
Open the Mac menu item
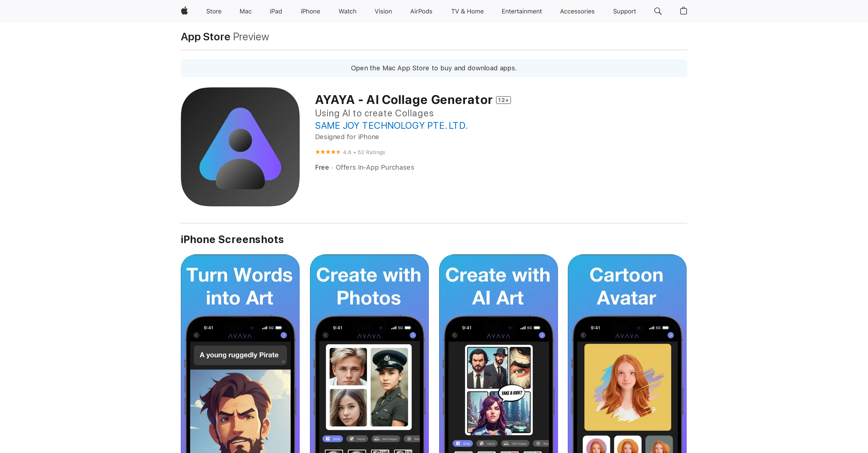pyautogui.click(x=245, y=11)
